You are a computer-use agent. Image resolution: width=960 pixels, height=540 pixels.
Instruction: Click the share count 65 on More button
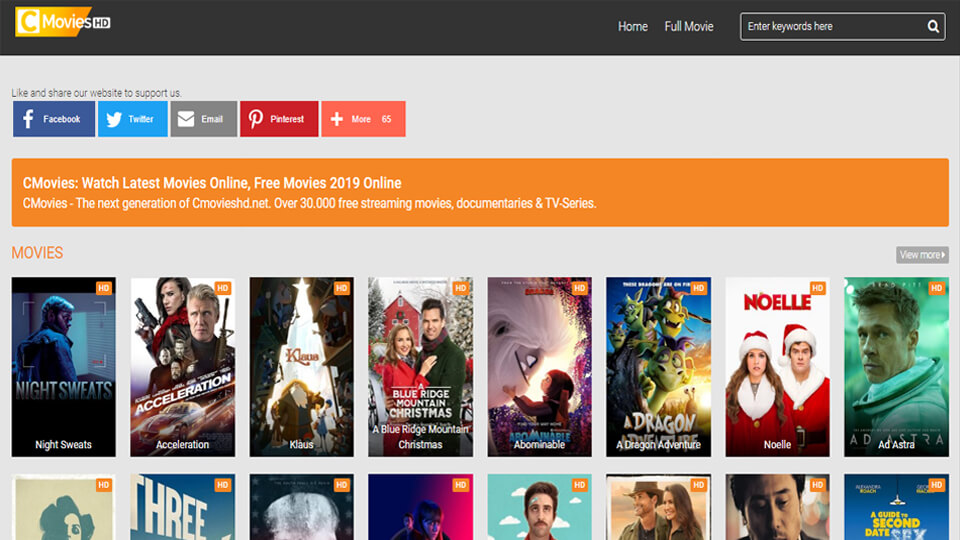(x=386, y=119)
